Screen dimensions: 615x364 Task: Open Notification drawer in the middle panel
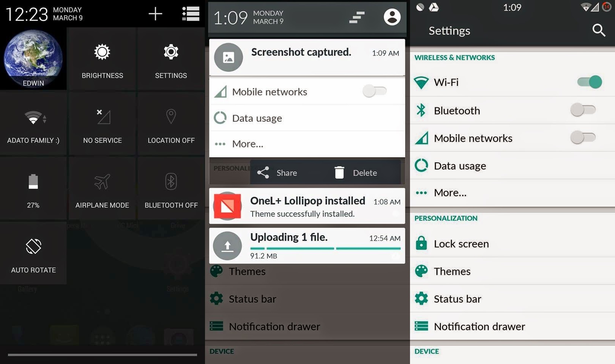coord(307,326)
